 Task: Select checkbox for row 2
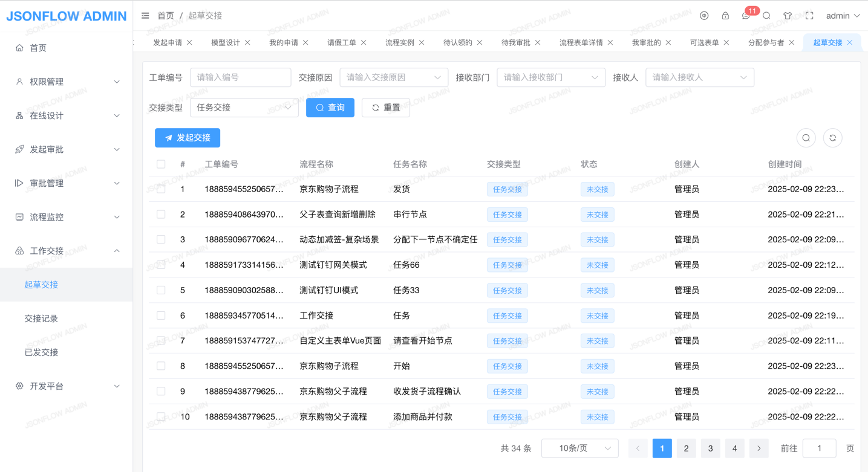tap(161, 215)
